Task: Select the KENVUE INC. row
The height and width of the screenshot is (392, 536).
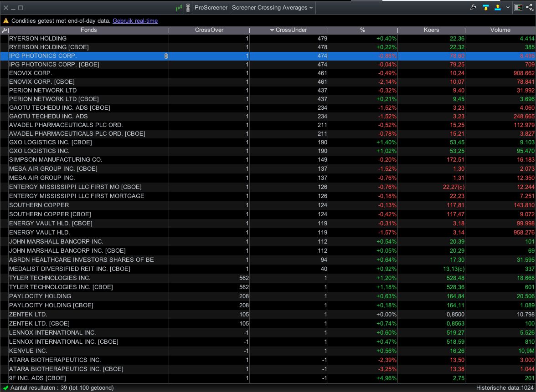Action: tap(268, 351)
